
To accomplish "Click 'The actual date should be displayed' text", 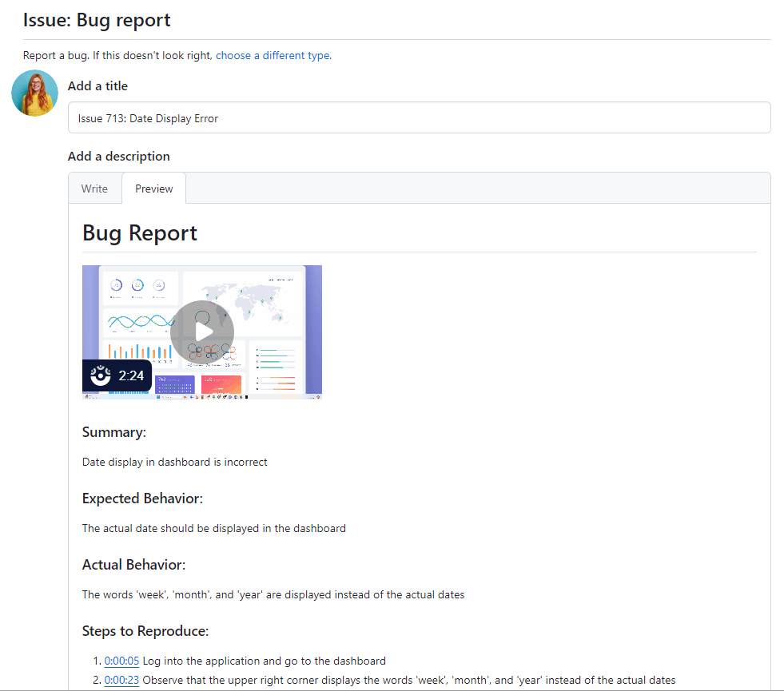I will [213, 529].
